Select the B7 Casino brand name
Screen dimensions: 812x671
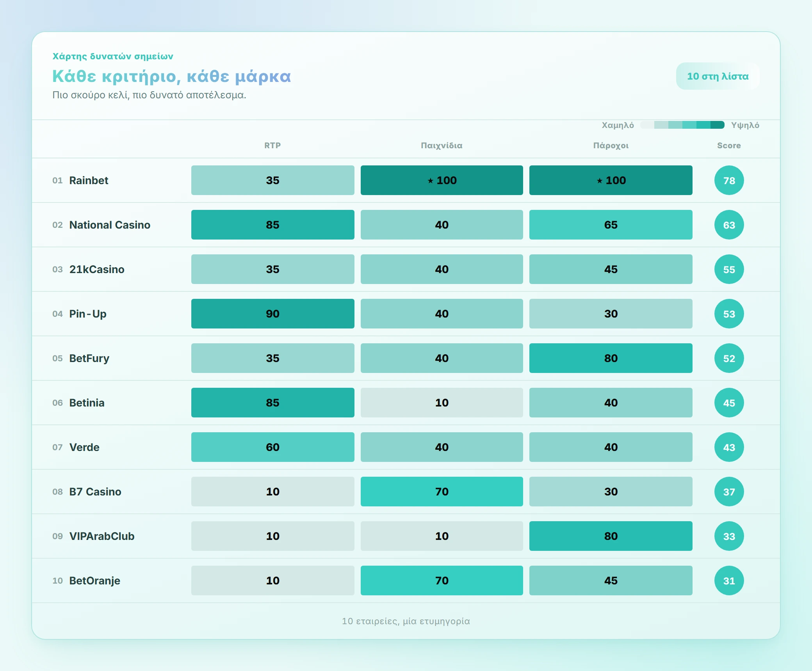[x=95, y=492]
